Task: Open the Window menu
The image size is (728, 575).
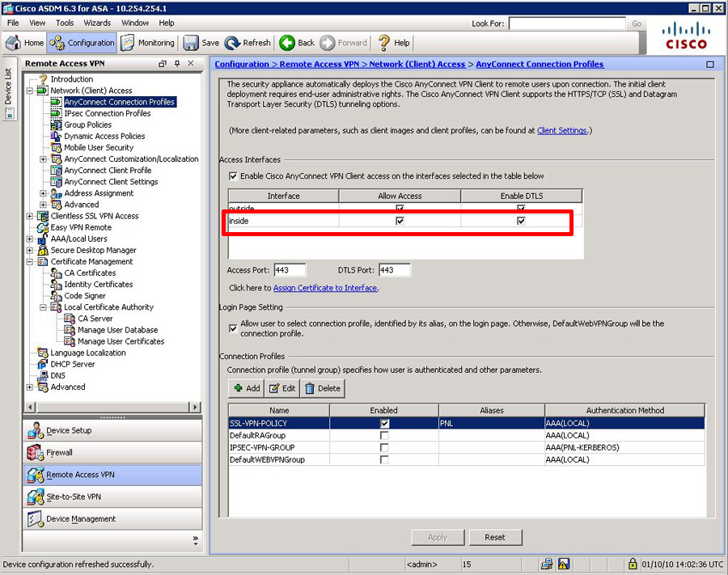Action: coord(135,23)
